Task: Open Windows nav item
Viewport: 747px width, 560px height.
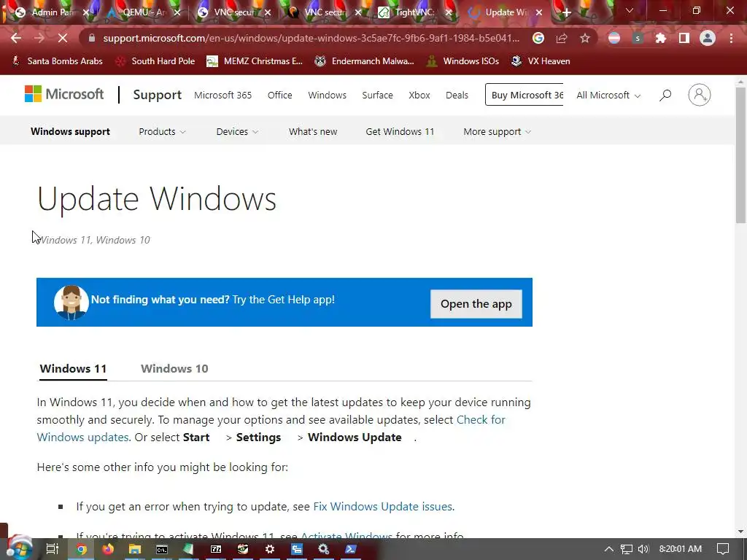Action: (x=328, y=96)
